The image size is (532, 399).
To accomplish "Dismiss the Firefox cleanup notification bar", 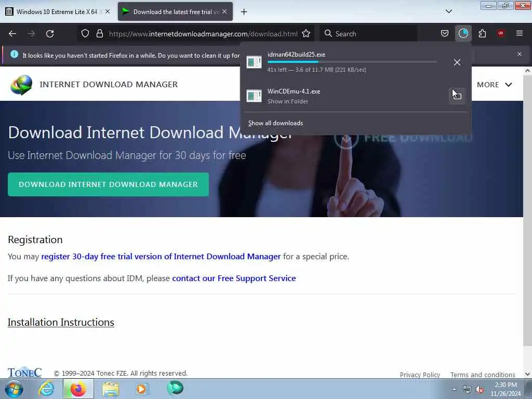I will pos(520,54).
